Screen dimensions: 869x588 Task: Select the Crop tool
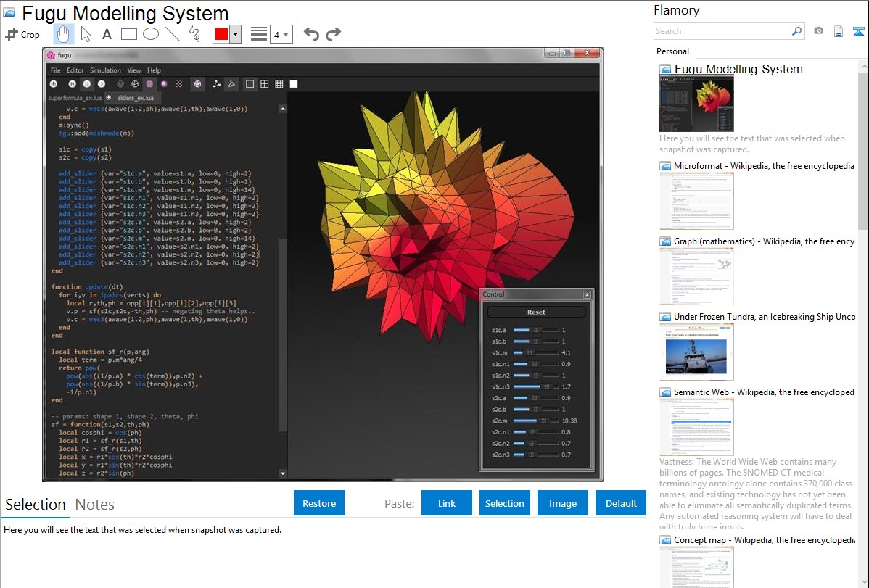(x=22, y=34)
